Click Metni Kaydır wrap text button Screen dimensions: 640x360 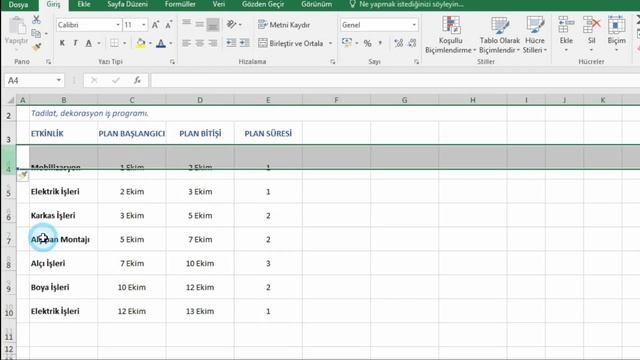[284, 25]
